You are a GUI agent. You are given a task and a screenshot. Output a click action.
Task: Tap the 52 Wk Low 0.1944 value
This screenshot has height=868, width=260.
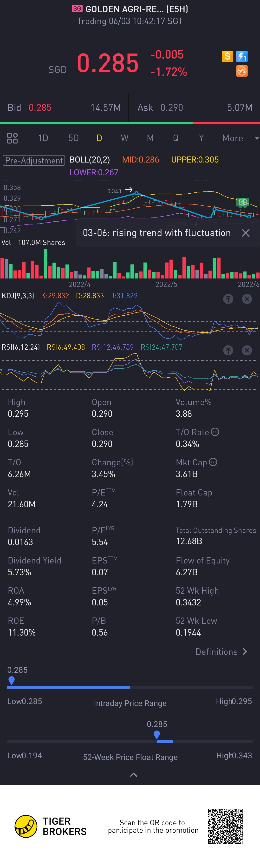point(188,632)
